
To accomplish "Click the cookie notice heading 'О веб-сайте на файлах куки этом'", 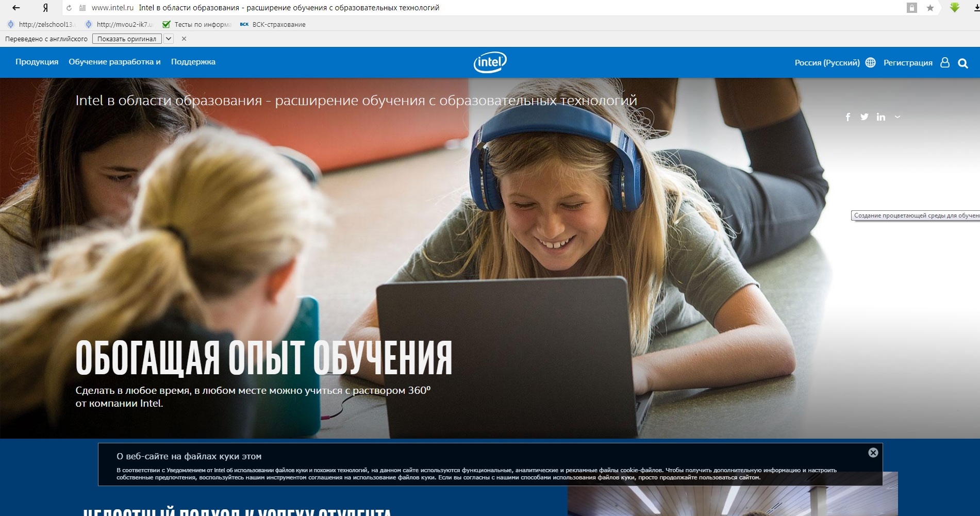I will [189, 456].
